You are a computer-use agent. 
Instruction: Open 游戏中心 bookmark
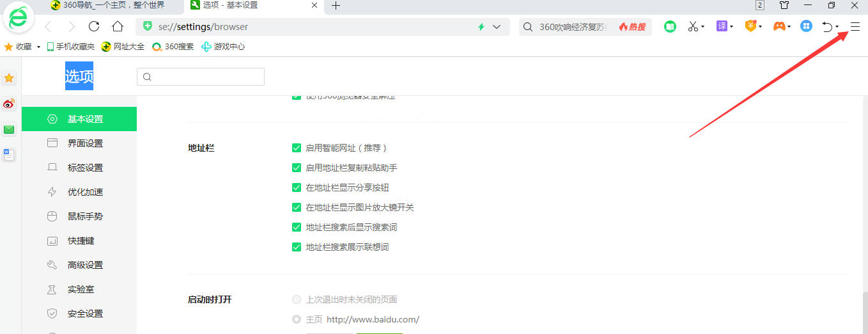[x=223, y=47]
